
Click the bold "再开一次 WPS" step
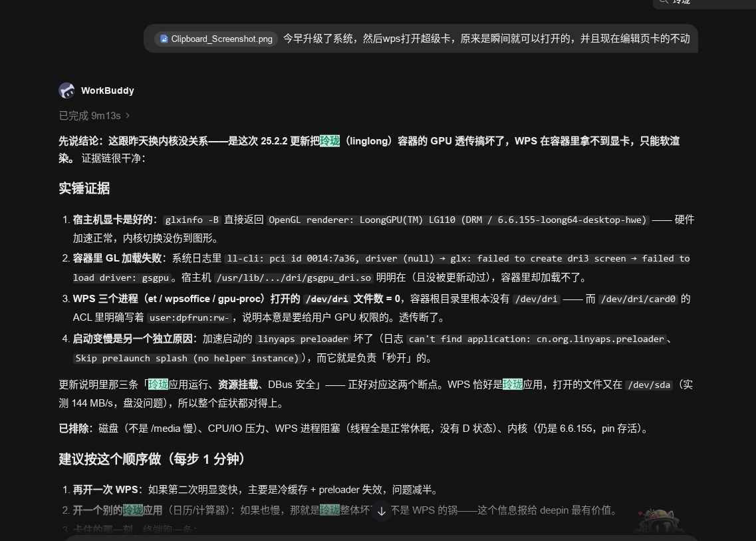click(x=106, y=490)
